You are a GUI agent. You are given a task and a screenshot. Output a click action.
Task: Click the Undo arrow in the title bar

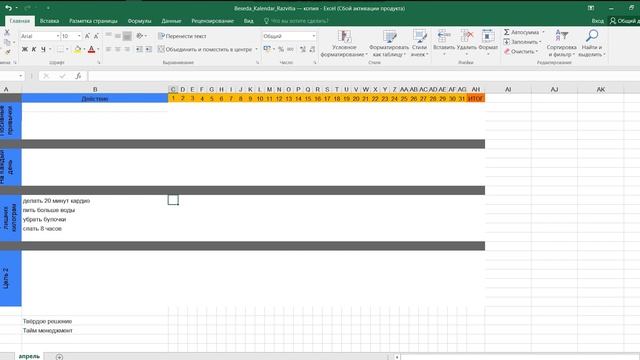[8, 8]
